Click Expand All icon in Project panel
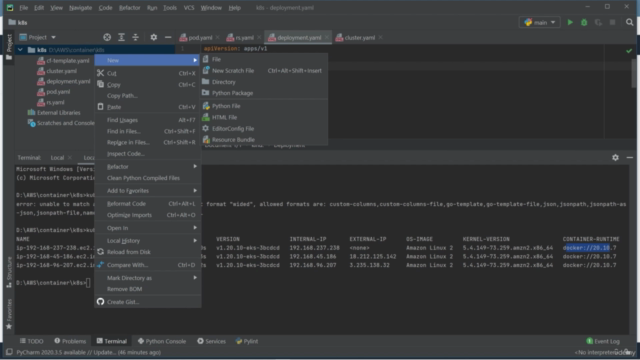640x360 pixels. (121, 38)
